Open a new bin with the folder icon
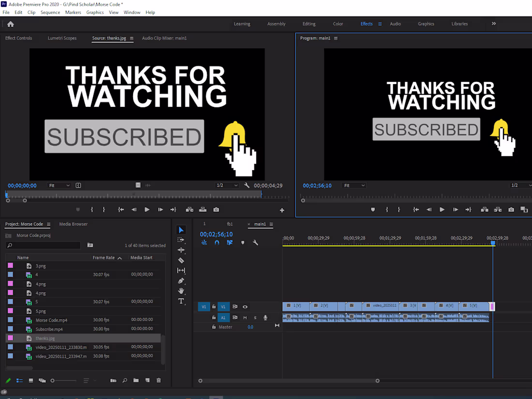Viewport: 532px width, 399px height. tap(136, 380)
